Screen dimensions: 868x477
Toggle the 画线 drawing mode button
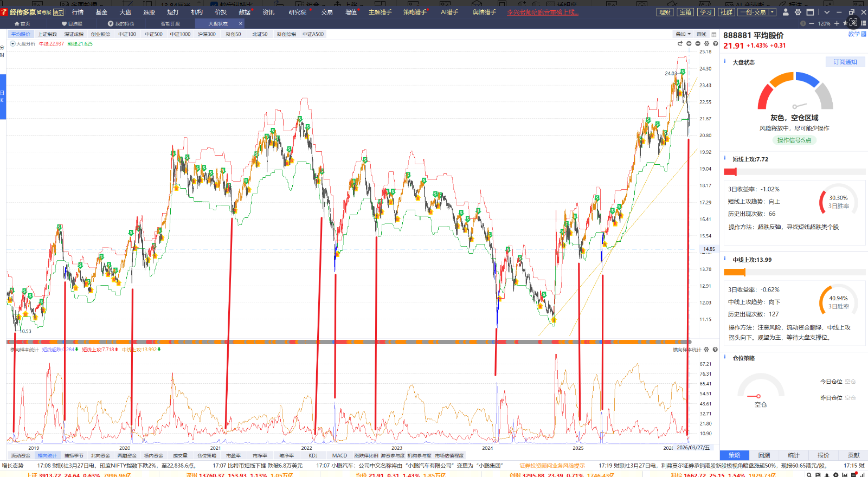pos(702,34)
